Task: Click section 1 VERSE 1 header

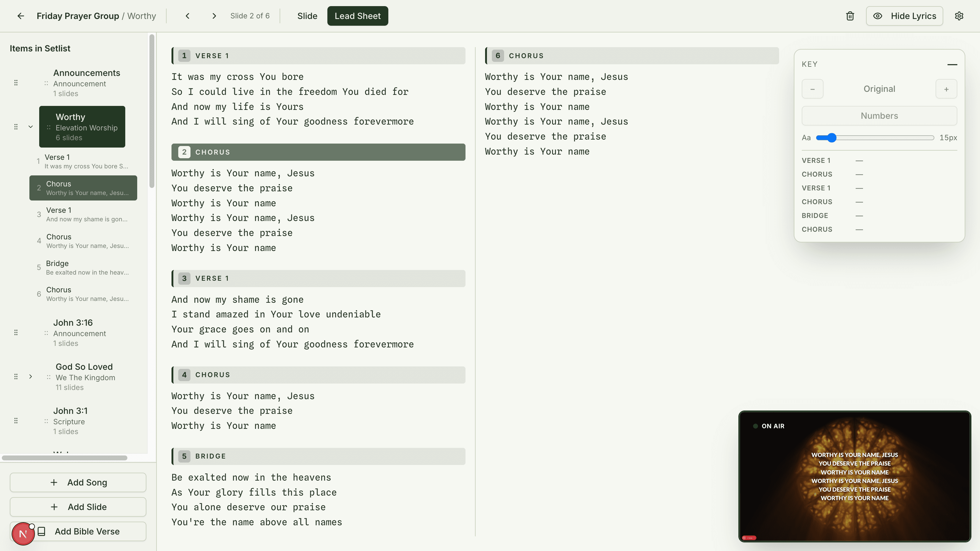Action: pyautogui.click(x=318, y=55)
